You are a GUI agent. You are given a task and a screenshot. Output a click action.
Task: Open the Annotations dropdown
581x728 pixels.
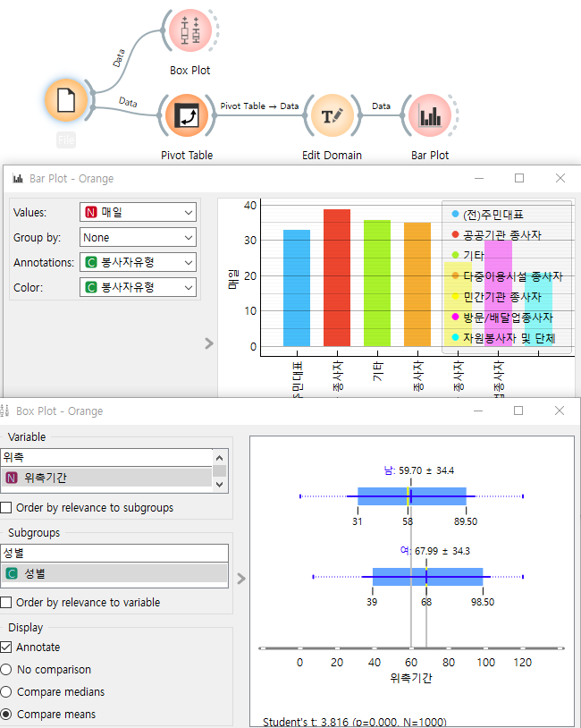[x=138, y=263]
